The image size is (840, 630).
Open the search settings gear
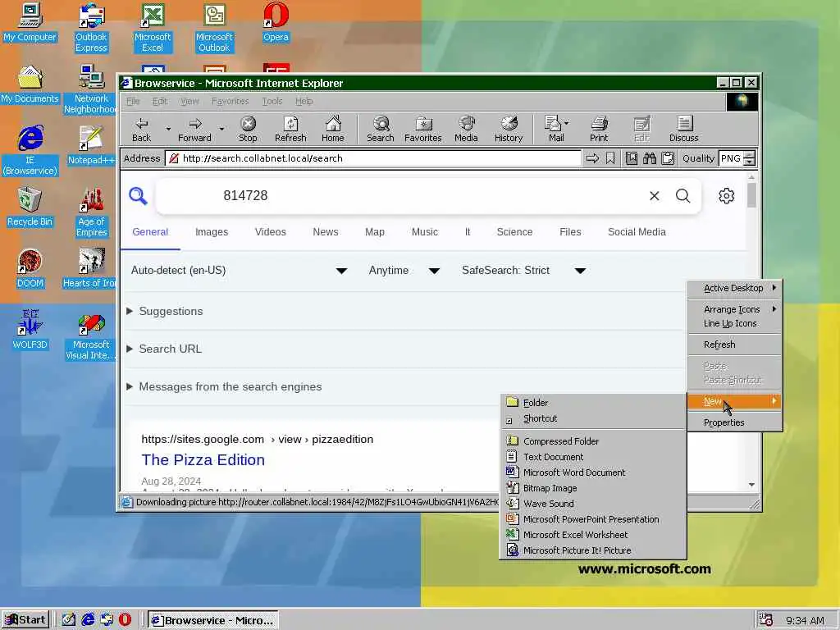(727, 196)
